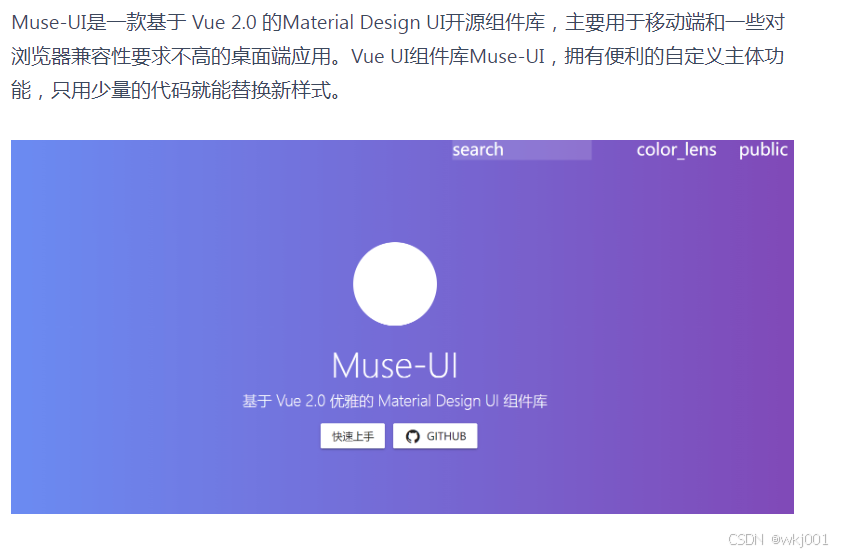The image size is (845, 555).
Task: Click the Muse-UI title heading
Action: pos(395,366)
